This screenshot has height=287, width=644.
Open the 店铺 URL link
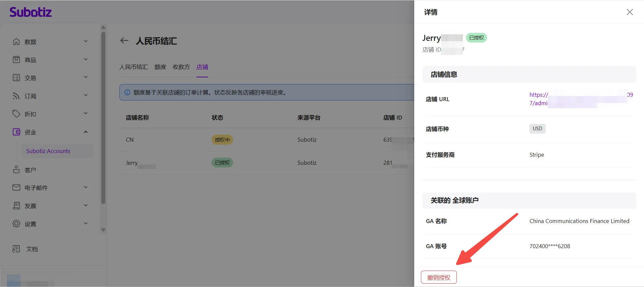click(x=581, y=99)
